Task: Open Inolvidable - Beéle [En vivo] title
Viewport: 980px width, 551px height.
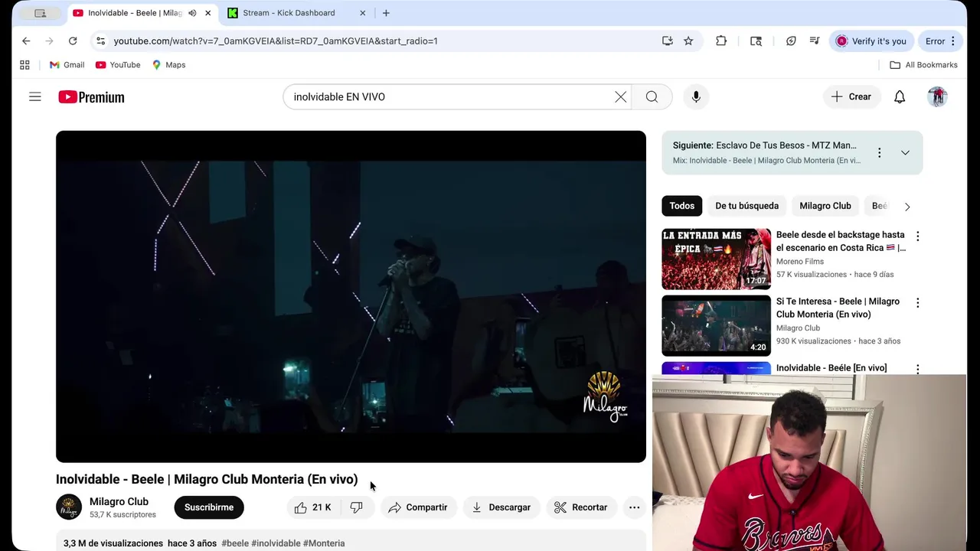Action: coord(831,368)
